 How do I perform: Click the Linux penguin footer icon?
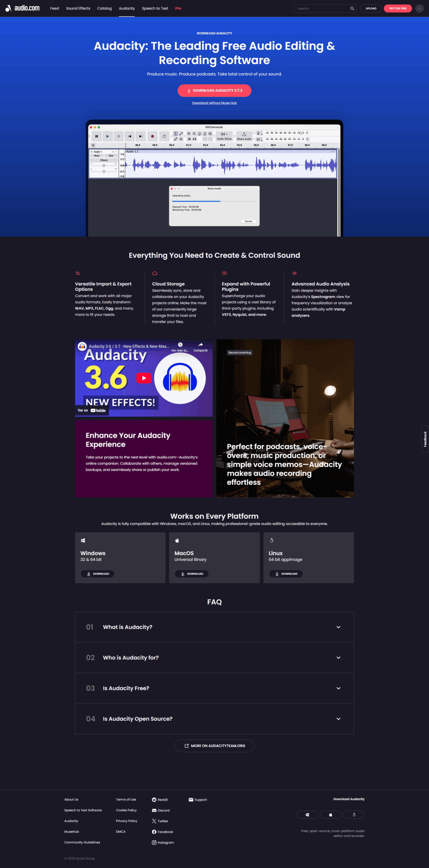[x=354, y=814]
